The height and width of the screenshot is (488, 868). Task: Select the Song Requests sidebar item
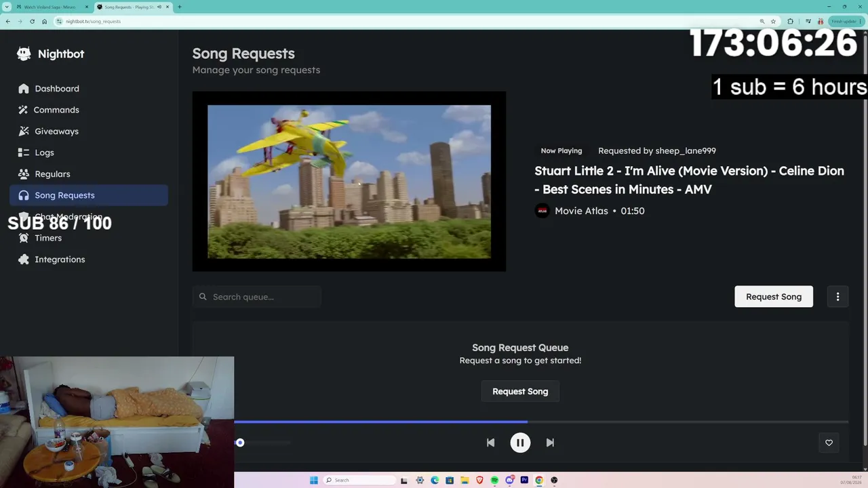pos(88,195)
